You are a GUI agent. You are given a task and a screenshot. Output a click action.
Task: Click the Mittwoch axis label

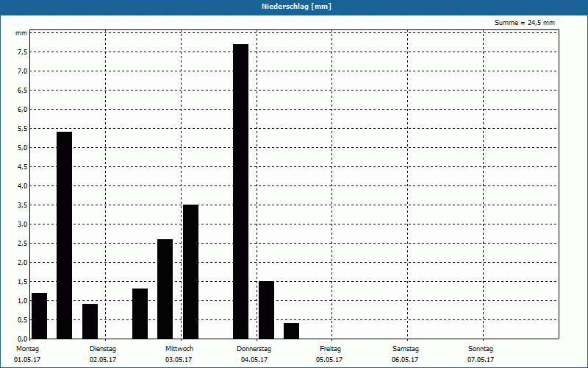(179, 349)
